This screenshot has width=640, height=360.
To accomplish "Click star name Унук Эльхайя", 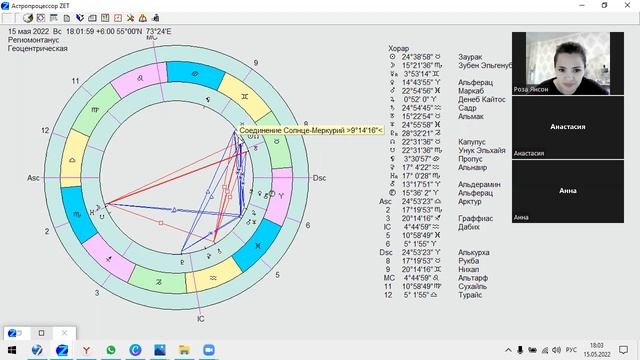I will pyautogui.click(x=482, y=151).
